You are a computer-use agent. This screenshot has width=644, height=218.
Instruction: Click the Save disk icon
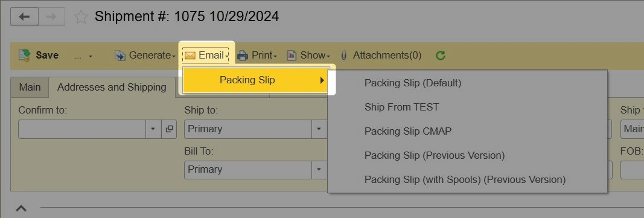[25, 56]
